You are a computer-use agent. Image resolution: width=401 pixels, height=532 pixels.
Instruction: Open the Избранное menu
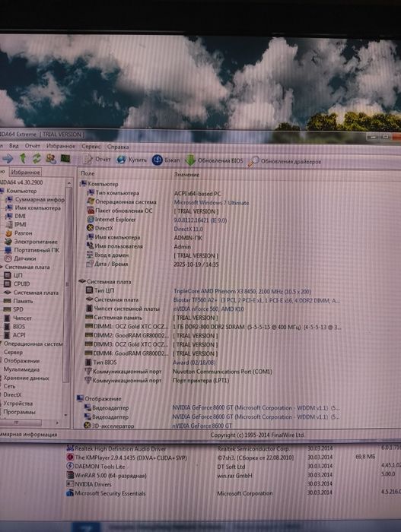(x=61, y=146)
